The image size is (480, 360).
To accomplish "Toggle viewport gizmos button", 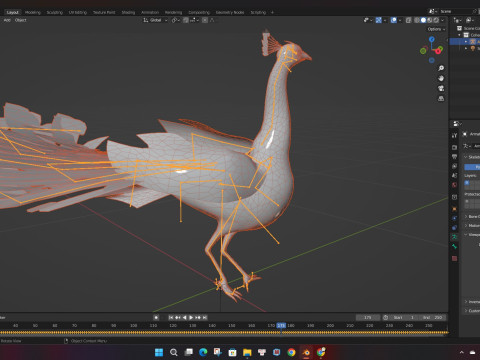I will (x=379, y=20).
